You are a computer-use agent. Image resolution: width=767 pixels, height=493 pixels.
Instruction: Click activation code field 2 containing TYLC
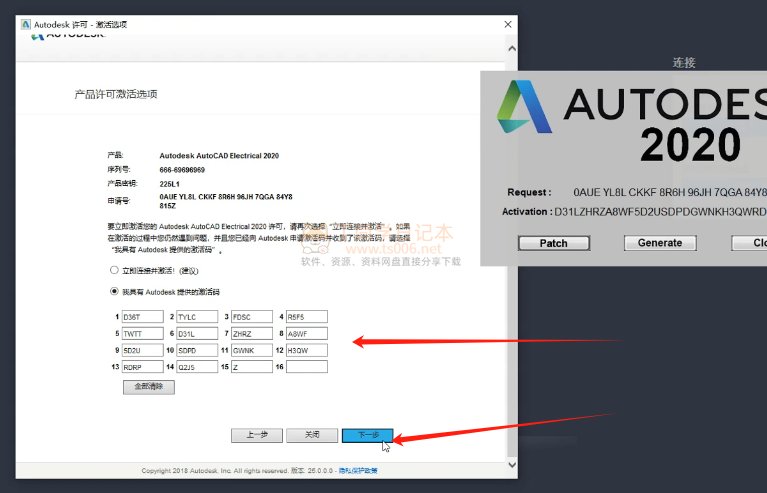tap(197, 317)
